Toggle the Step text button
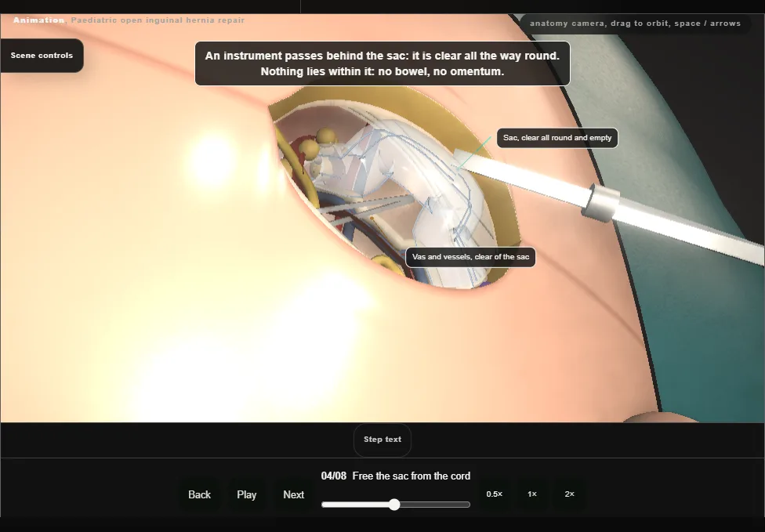The image size is (765, 532). click(x=382, y=440)
